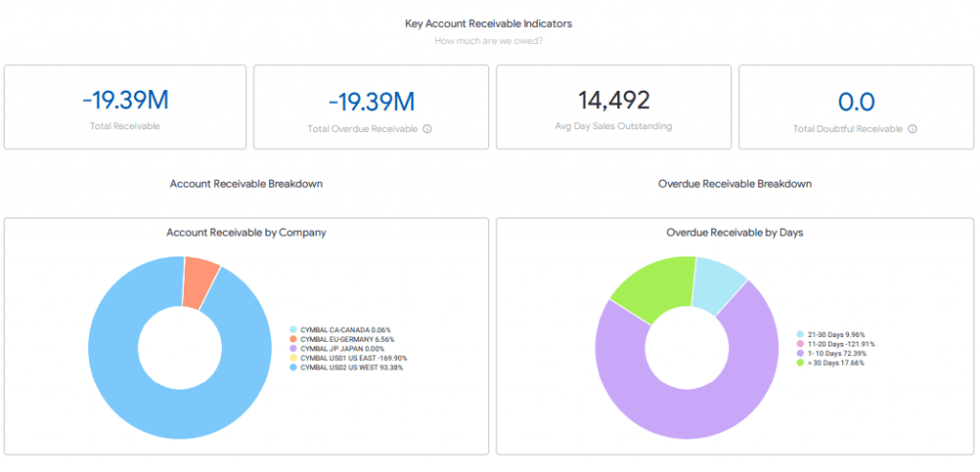This screenshot has width=980, height=472.
Task: Toggle CYMBAL JP JAPAN legend entry
Action: click(x=337, y=348)
